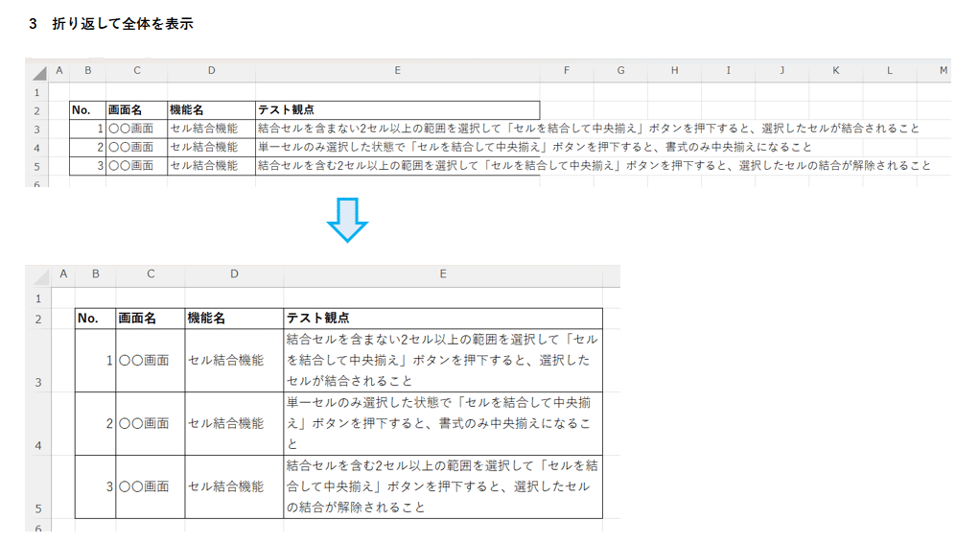
Task: Select column A header in the upper unwrapped sheet
Action: pos(59,71)
